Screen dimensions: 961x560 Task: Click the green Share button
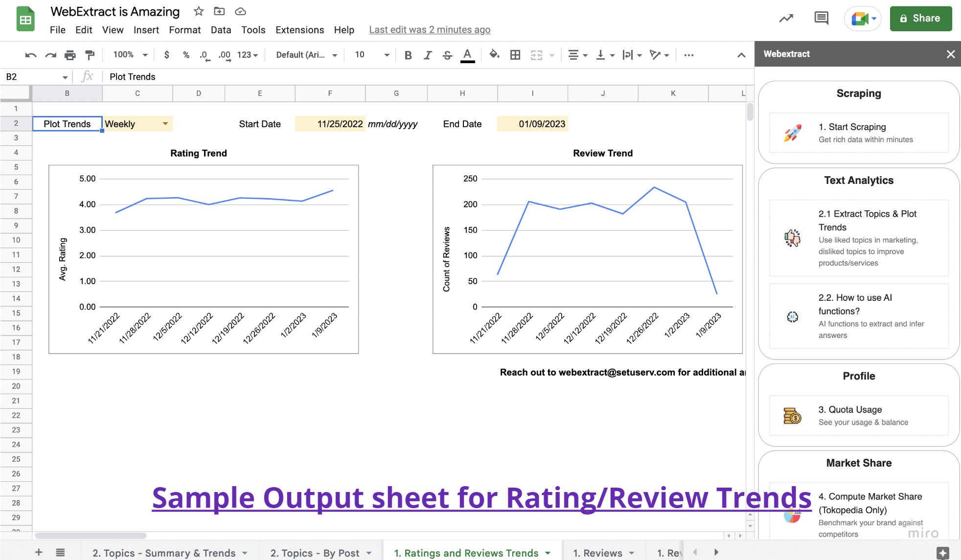(x=920, y=19)
